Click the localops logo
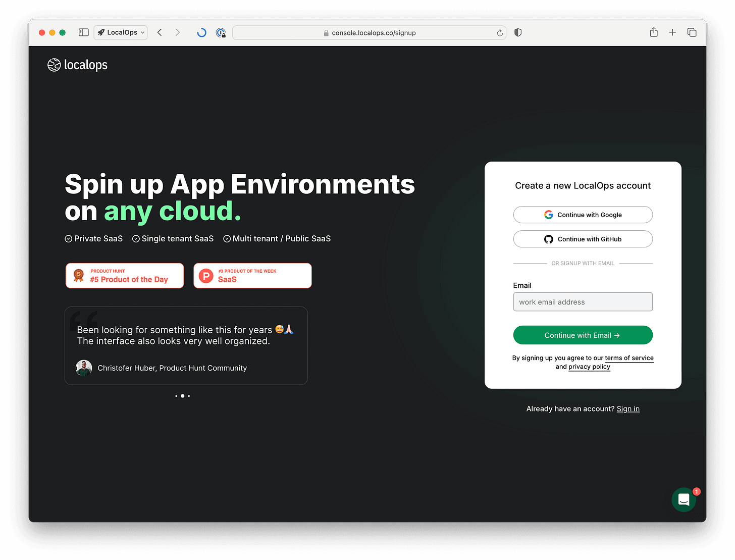Image resolution: width=735 pixels, height=560 pixels. coord(77,65)
